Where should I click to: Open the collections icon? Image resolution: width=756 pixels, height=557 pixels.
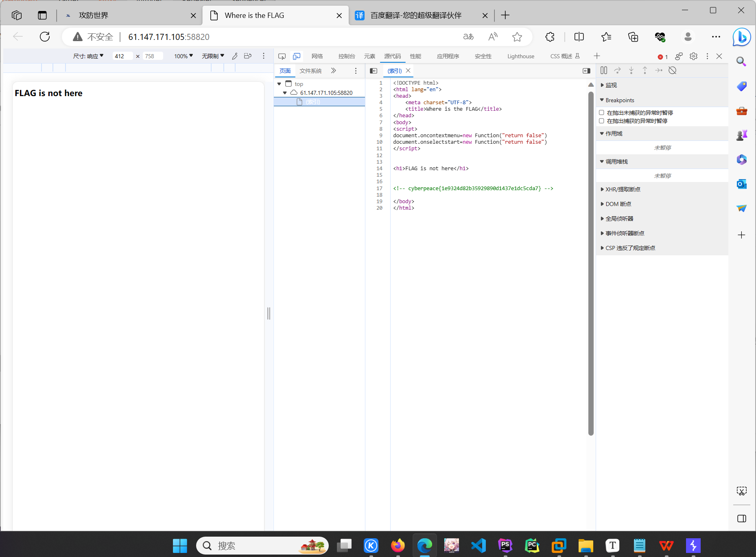[633, 37]
